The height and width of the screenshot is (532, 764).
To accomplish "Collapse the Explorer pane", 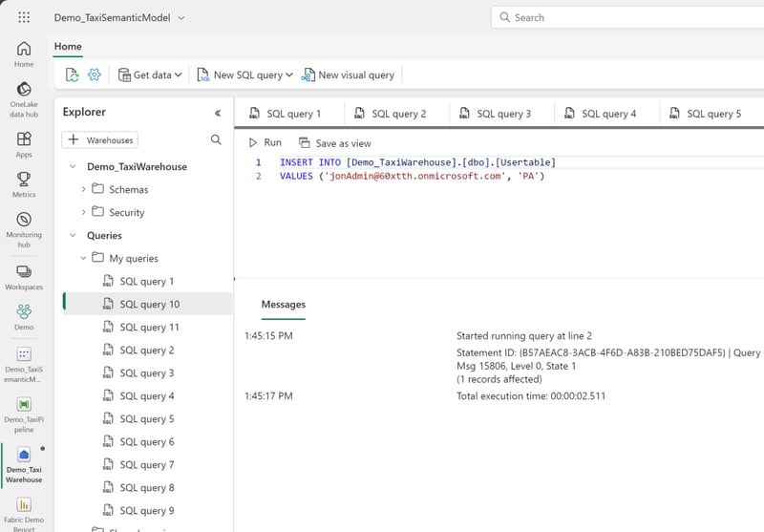I will (x=218, y=113).
